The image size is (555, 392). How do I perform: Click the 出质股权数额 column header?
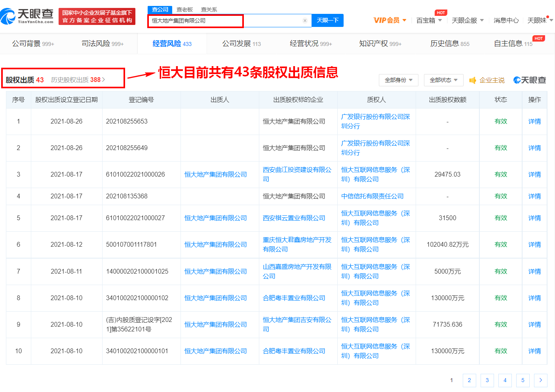pyautogui.click(x=447, y=100)
